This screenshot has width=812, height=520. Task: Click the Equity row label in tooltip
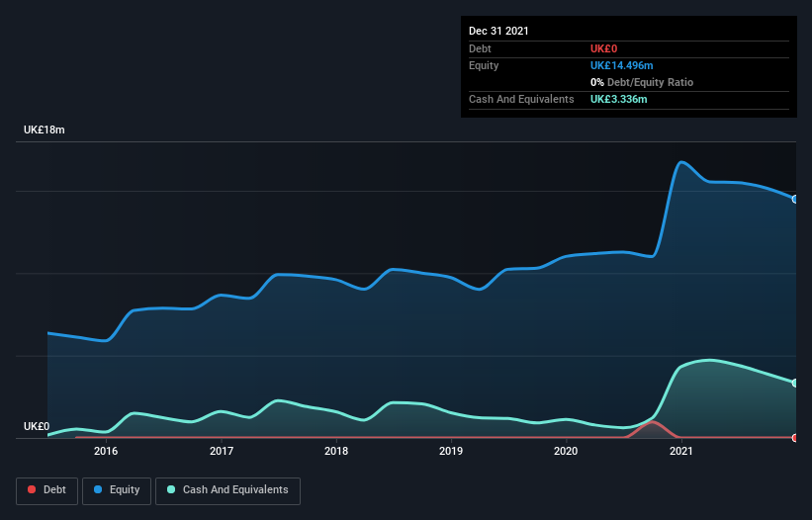484,65
